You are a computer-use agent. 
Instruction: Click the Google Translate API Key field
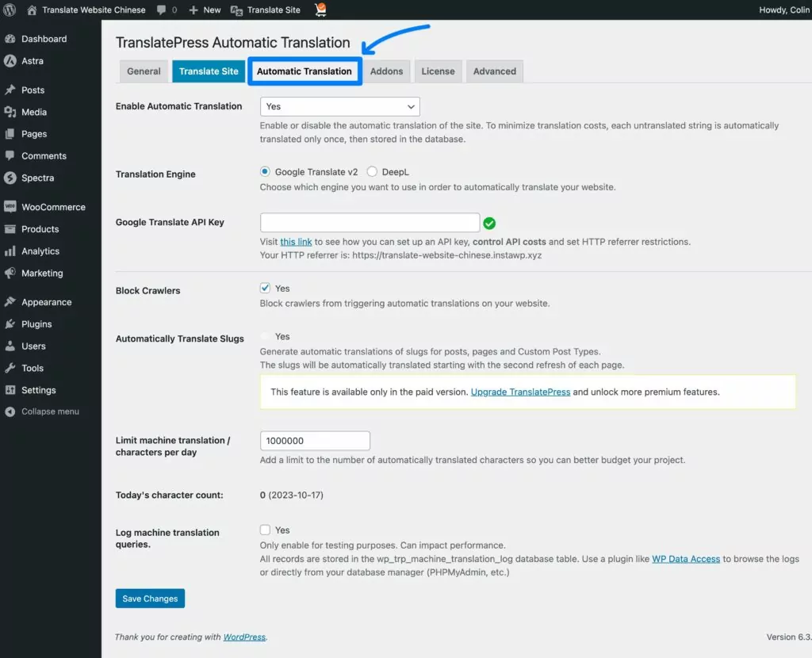(370, 223)
